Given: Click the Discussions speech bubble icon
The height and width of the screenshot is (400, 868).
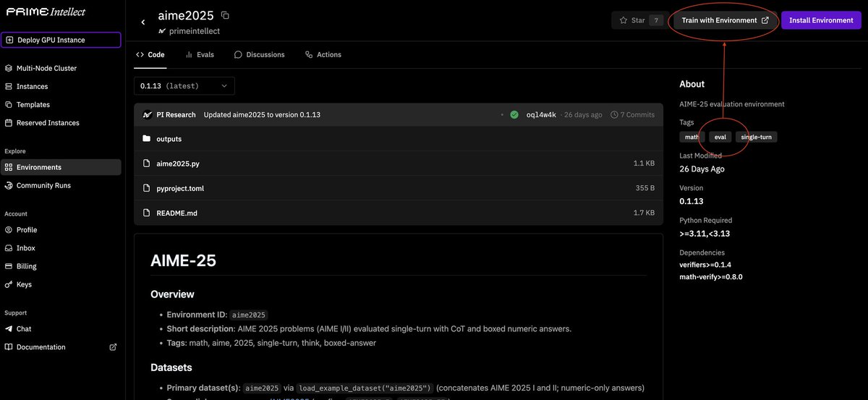Looking at the screenshot, I should pos(239,55).
